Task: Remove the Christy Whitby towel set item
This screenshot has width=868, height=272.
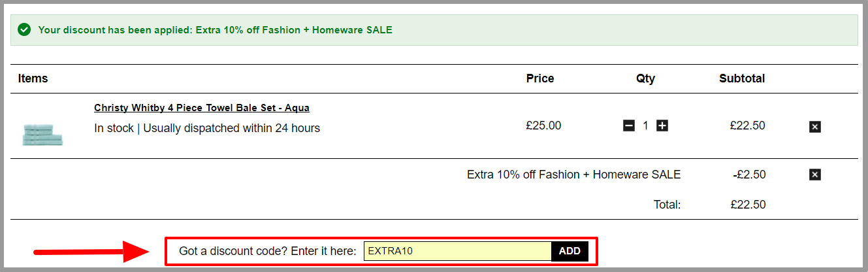Action: point(814,127)
